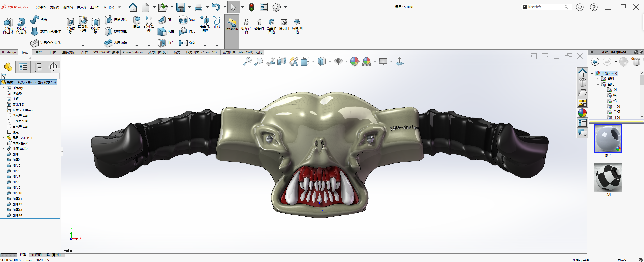Open the Curves (曲线) tool

[x=217, y=22]
